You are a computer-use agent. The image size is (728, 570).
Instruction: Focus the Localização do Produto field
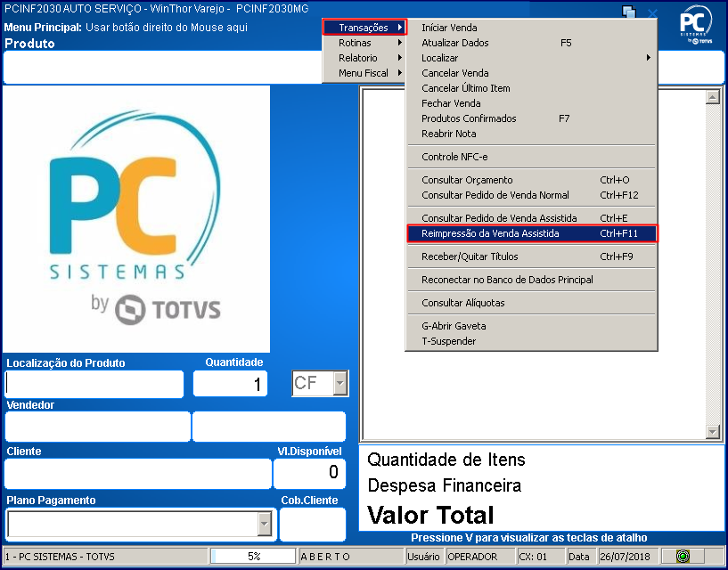pos(94,384)
